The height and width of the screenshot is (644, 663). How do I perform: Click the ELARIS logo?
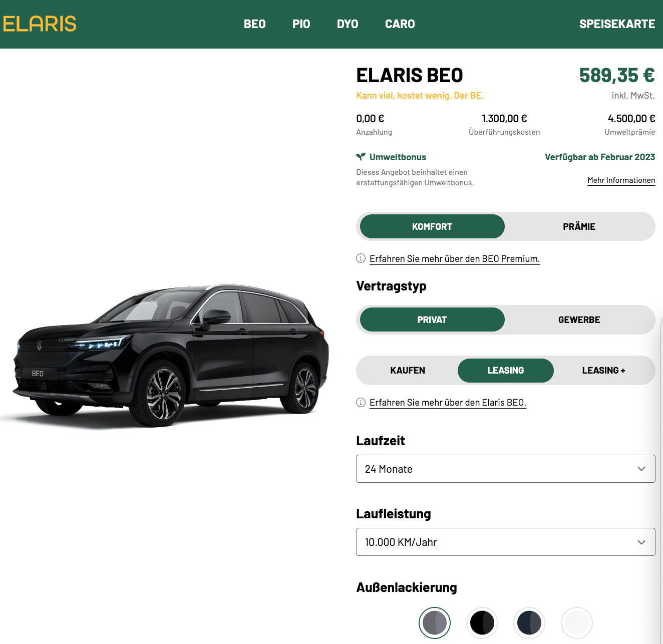click(40, 24)
